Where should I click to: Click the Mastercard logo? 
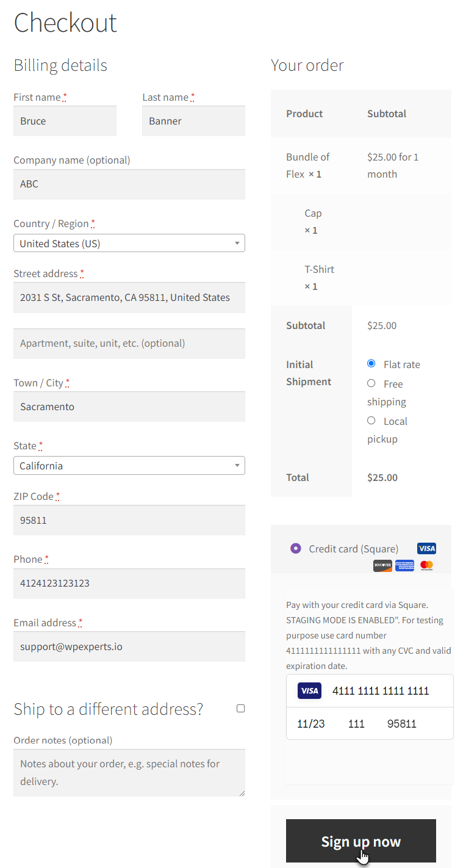coord(426,565)
